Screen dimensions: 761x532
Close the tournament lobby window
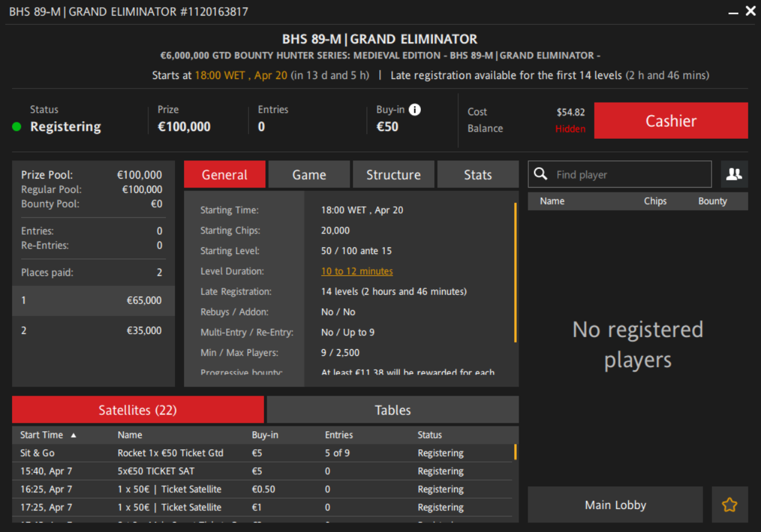click(750, 11)
